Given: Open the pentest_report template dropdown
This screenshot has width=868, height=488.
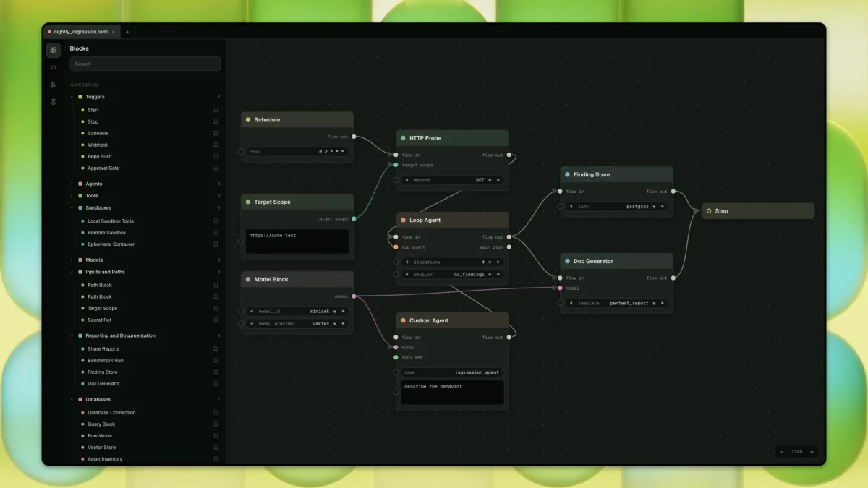Looking at the screenshot, I should 654,303.
